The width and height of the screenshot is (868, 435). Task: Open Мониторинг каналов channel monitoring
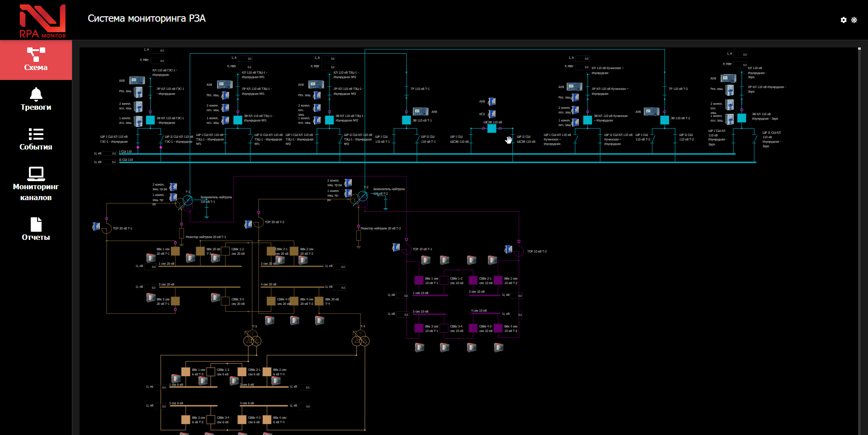point(36,184)
